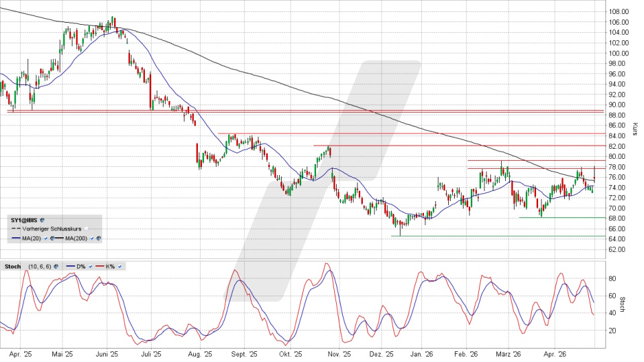The image size is (644, 362).
Task: Click the blue MA(20) legend line swatch
Action: click(15, 238)
